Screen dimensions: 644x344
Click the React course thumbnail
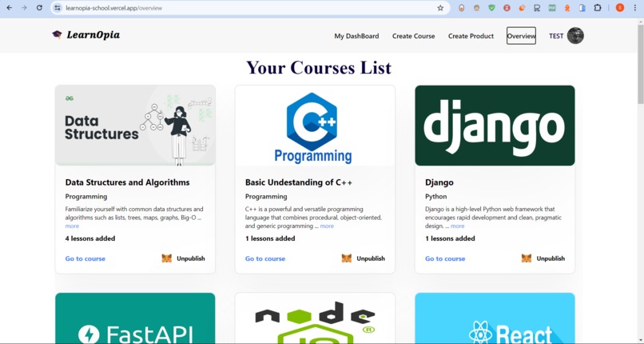tap(495, 318)
